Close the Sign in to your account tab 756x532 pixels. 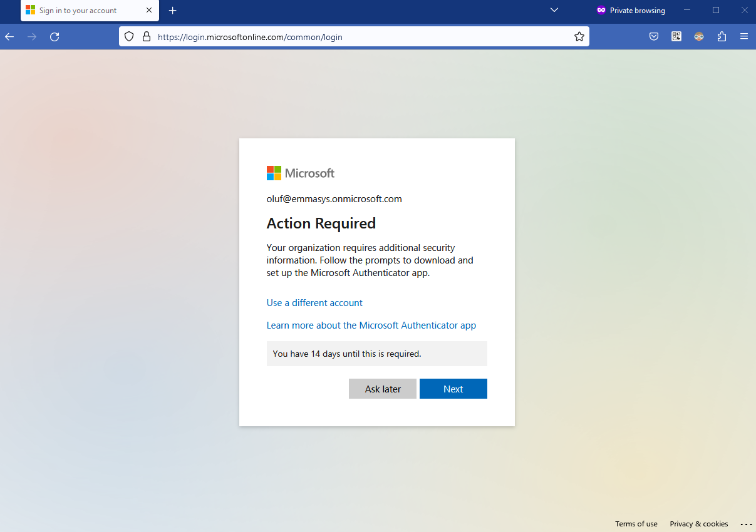[x=149, y=11]
